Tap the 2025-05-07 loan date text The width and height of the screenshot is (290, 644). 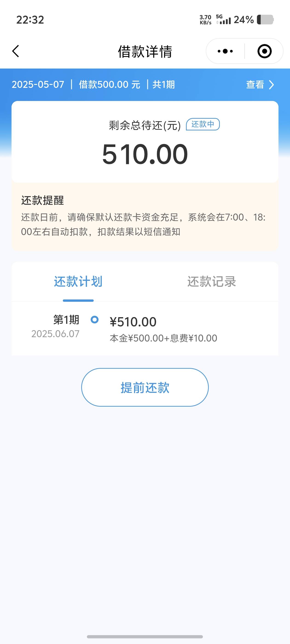(x=38, y=84)
